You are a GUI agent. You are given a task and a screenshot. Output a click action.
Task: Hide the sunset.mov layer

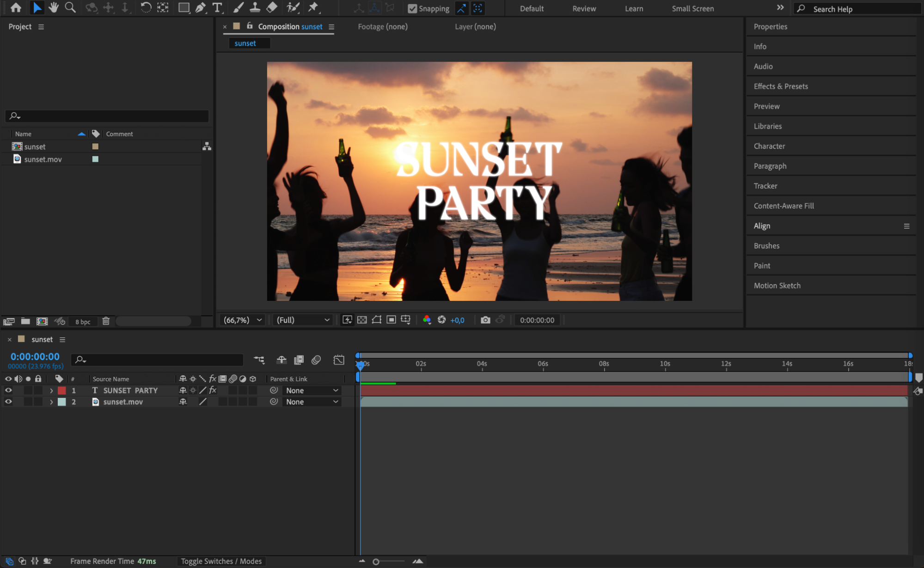point(8,402)
